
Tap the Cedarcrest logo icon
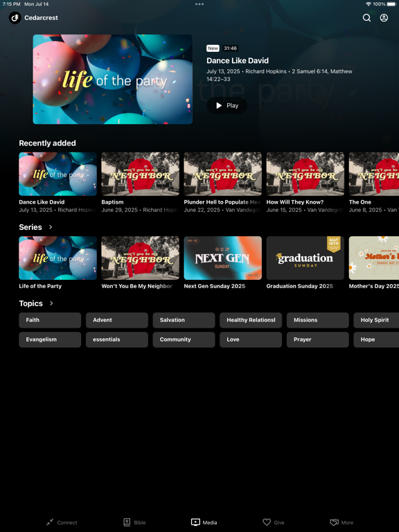15,17
